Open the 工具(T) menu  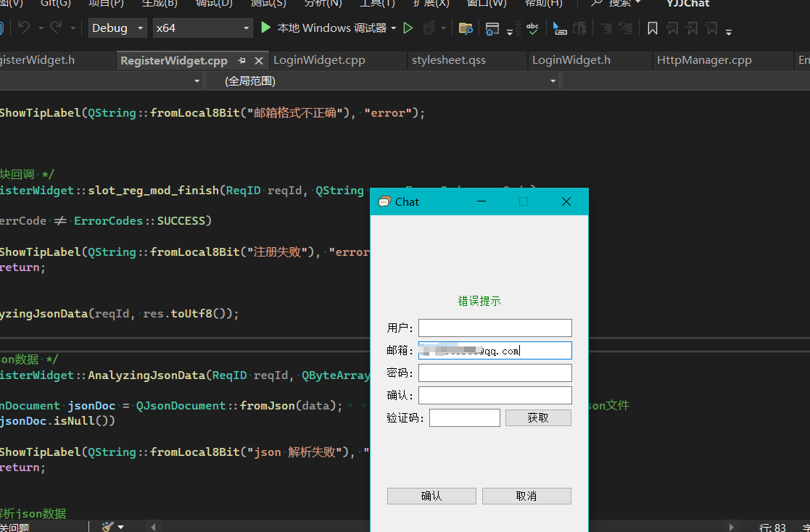[x=377, y=3]
